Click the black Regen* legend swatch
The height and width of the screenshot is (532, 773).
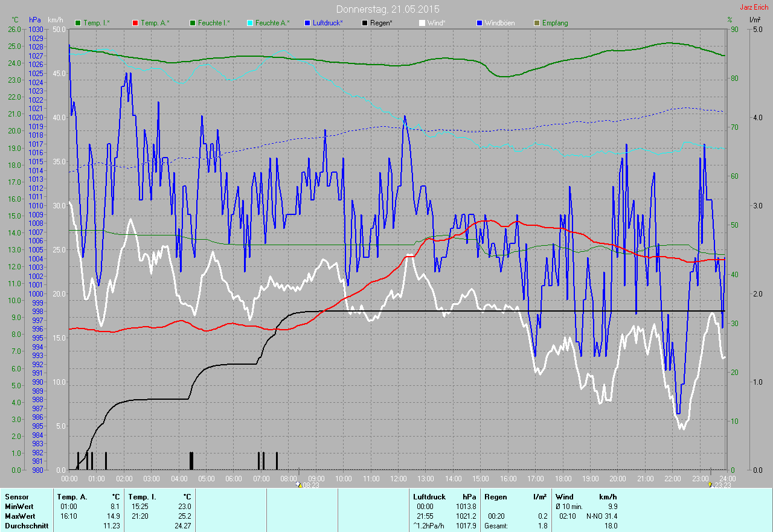[x=365, y=23]
